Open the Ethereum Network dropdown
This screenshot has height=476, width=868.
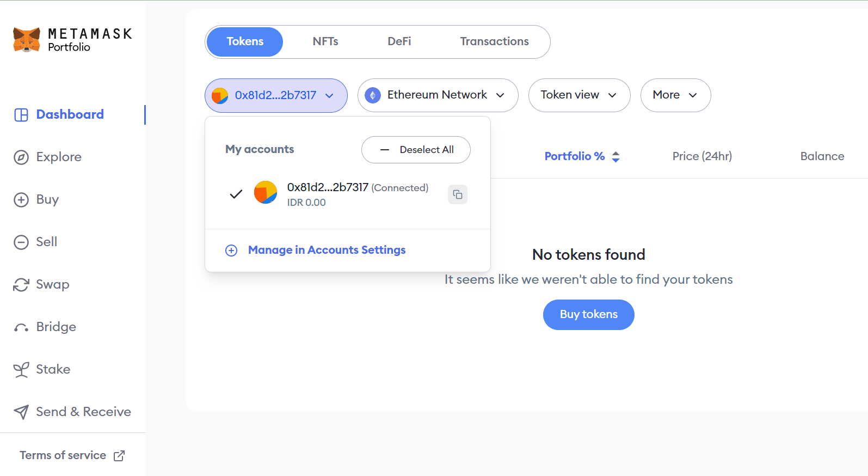pyautogui.click(x=438, y=95)
